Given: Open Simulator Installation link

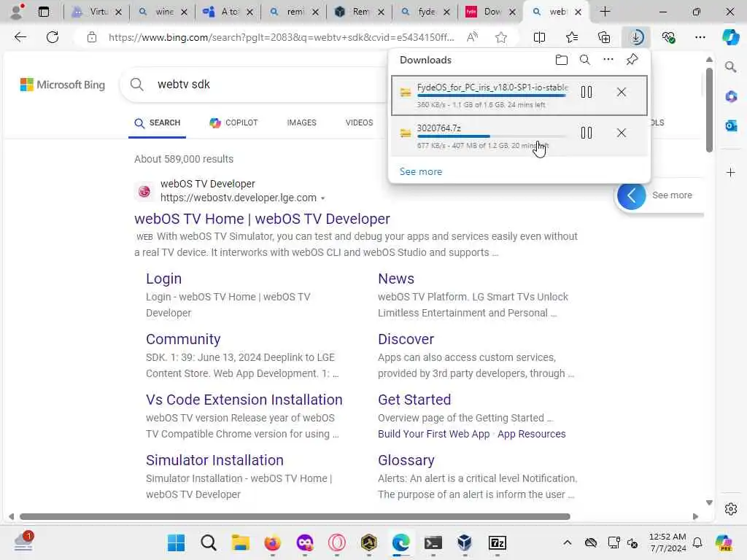Looking at the screenshot, I should tap(214, 460).
